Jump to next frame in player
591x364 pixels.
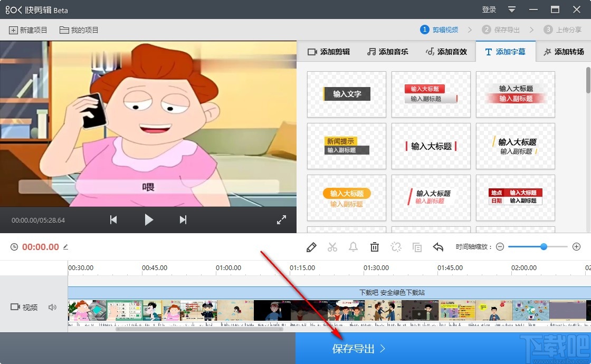pos(183,219)
